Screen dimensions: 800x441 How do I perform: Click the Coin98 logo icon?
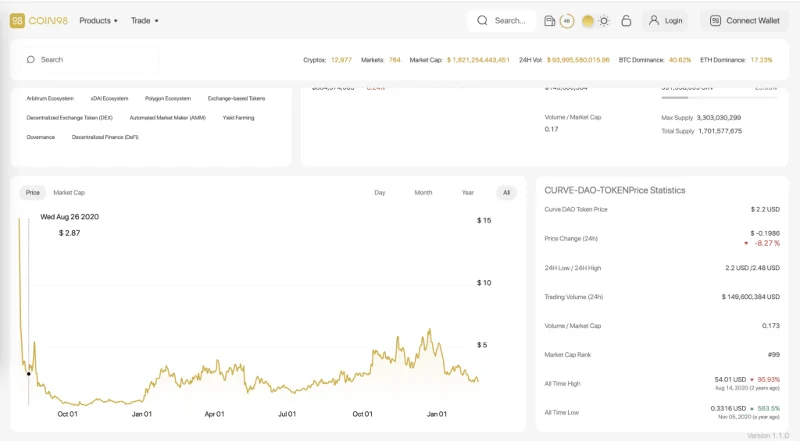17,20
